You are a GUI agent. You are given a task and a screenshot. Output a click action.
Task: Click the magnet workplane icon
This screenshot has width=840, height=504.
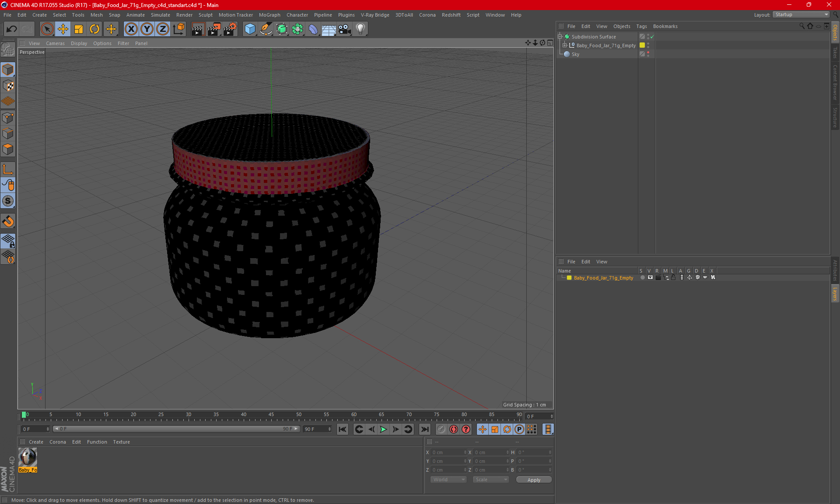click(x=8, y=221)
